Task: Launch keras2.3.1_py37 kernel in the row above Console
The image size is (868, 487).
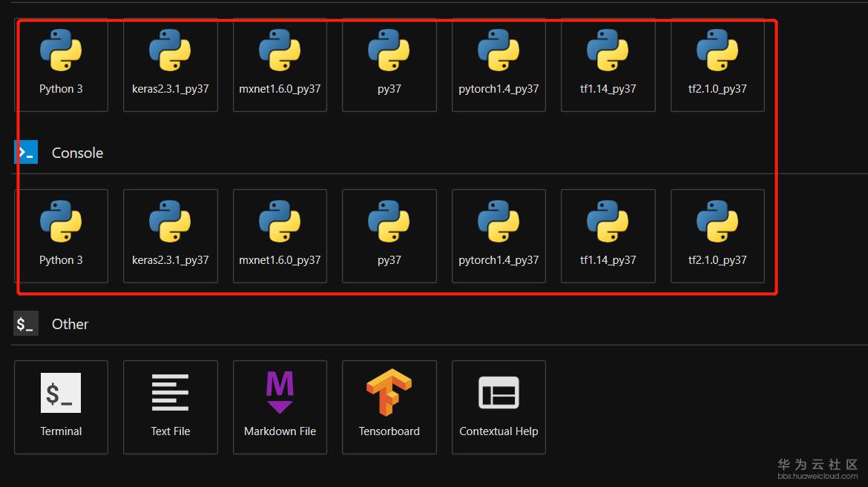Action: point(171,64)
